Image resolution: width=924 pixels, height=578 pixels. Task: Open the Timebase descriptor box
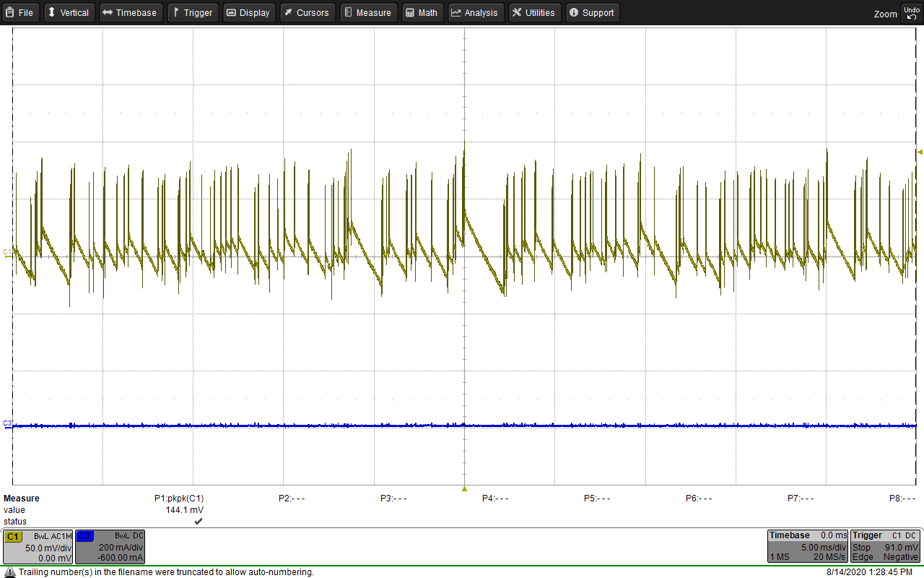pyautogui.click(x=807, y=547)
